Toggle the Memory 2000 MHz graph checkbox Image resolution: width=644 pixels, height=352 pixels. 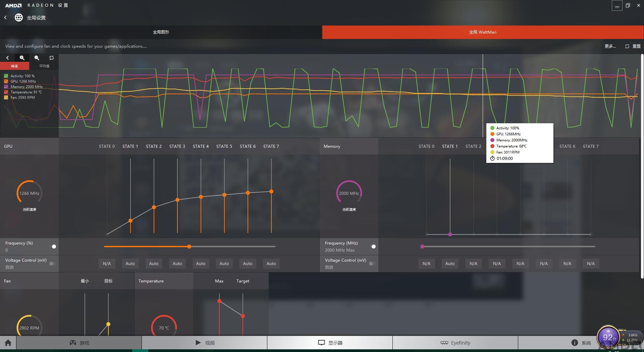[6, 87]
